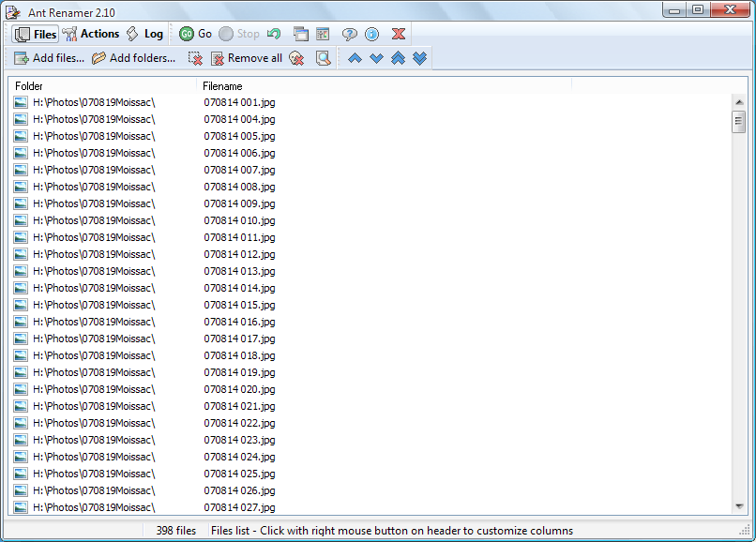Open the options settings icon
Screen dimensions: 756x542
point(323,34)
